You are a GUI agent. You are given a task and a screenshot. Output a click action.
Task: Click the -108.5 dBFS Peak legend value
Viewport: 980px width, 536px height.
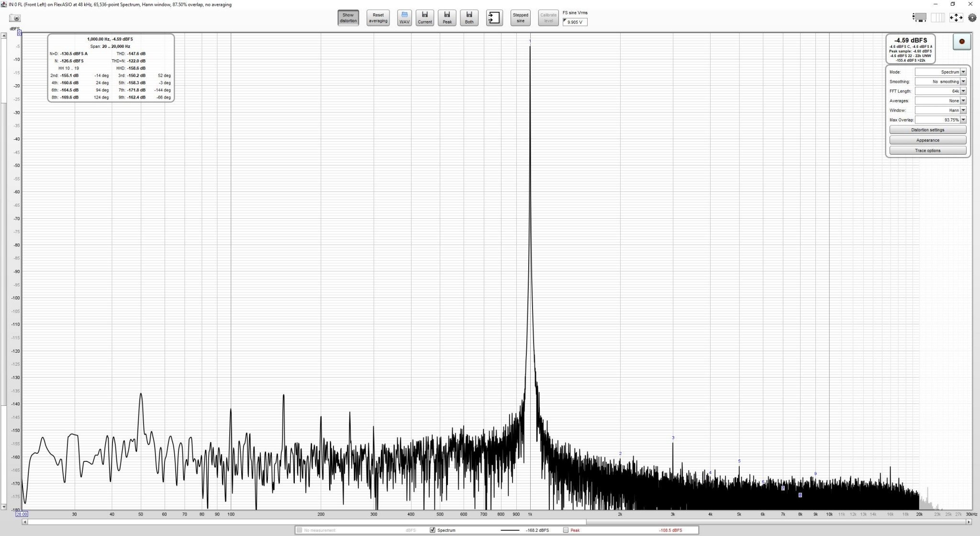pos(670,530)
